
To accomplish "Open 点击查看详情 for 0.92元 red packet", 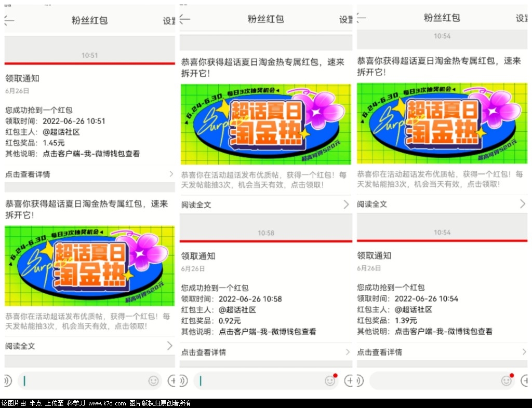I will 266,352.
